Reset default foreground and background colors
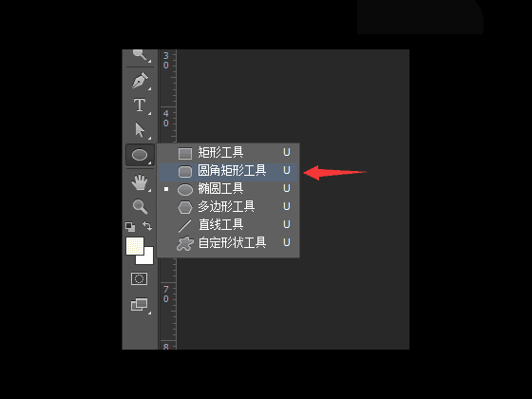Viewport: 532px width, 399px height. pyautogui.click(x=130, y=226)
